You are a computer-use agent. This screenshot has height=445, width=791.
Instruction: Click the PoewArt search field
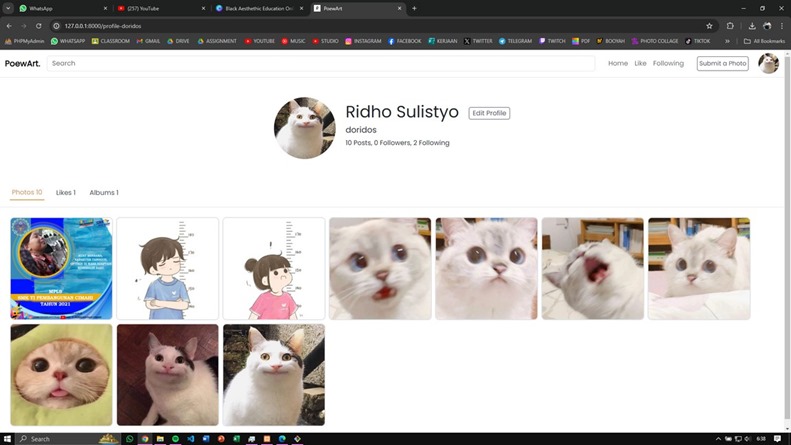(x=320, y=63)
